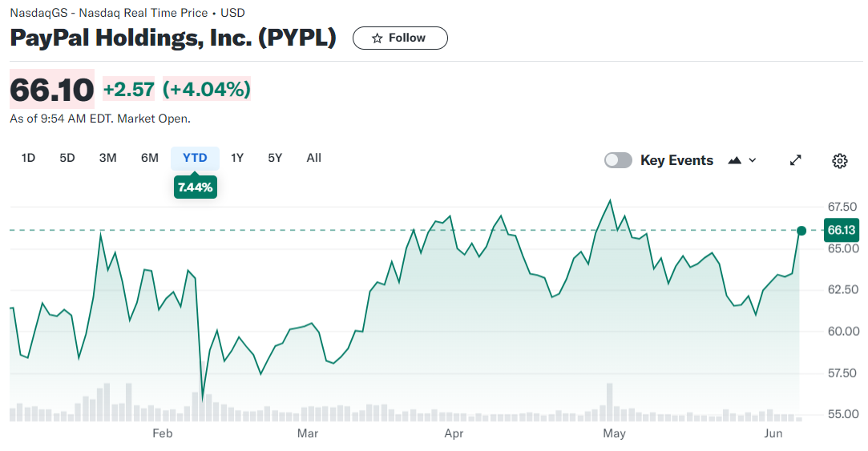Viewport: 868px width, 451px height.
Task: Show the 5Y price chart
Action: click(x=275, y=158)
